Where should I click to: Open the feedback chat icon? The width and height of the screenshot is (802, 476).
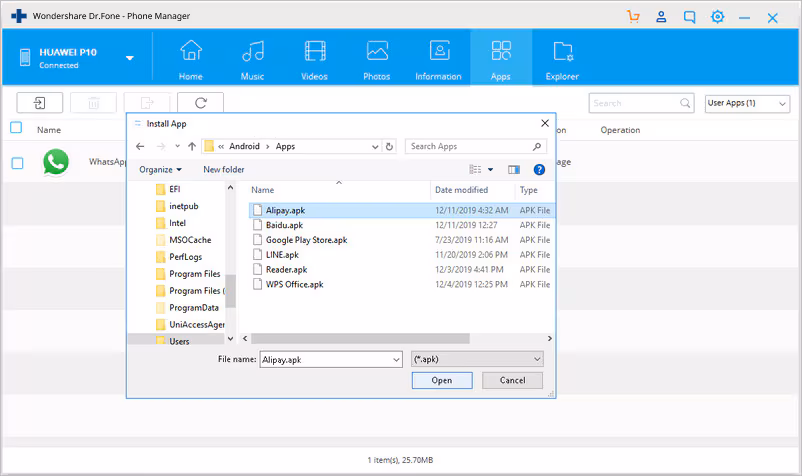pyautogui.click(x=689, y=17)
